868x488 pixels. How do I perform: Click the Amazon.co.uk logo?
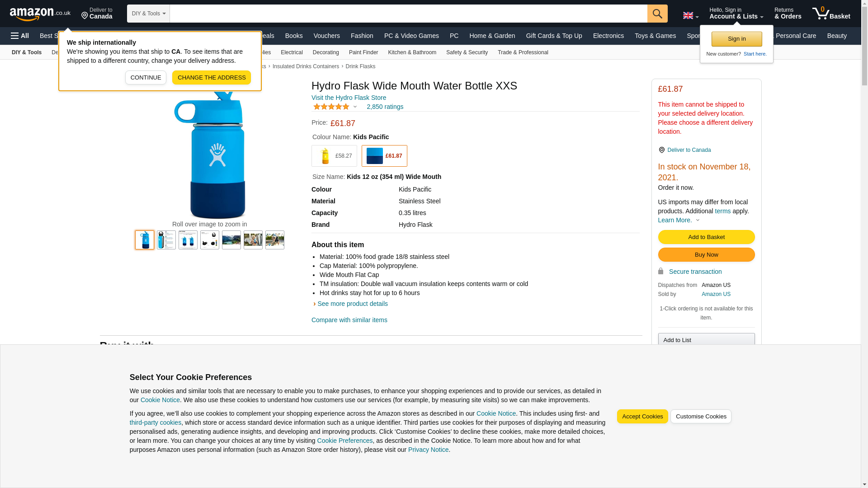point(40,14)
